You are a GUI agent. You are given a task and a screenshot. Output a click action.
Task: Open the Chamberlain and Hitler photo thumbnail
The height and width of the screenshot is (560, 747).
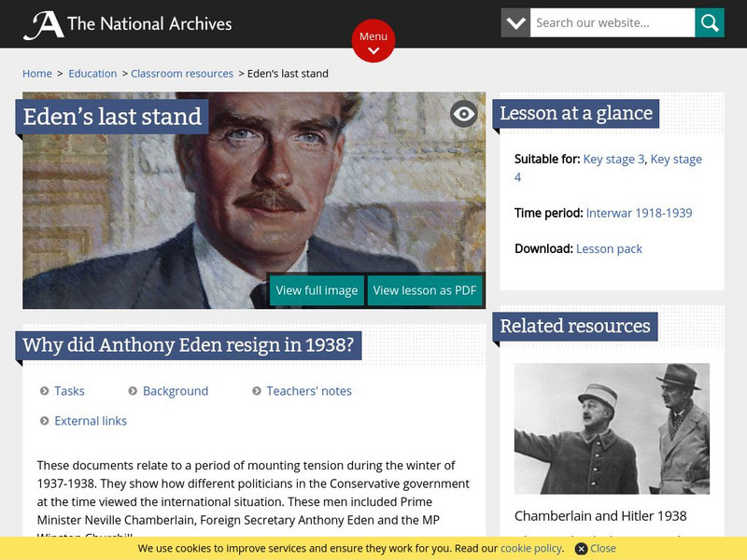[x=612, y=428]
